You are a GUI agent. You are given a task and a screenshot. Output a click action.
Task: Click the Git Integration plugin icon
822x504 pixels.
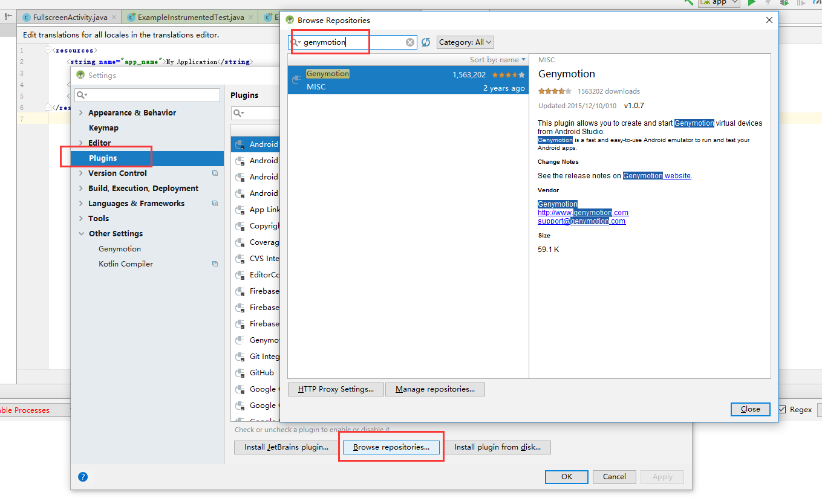coord(240,357)
